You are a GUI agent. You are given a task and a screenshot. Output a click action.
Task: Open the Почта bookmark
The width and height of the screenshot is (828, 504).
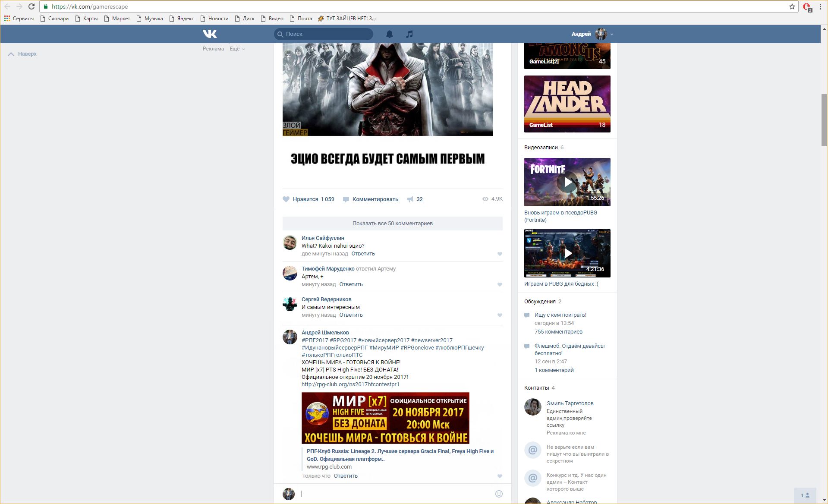point(301,19)
